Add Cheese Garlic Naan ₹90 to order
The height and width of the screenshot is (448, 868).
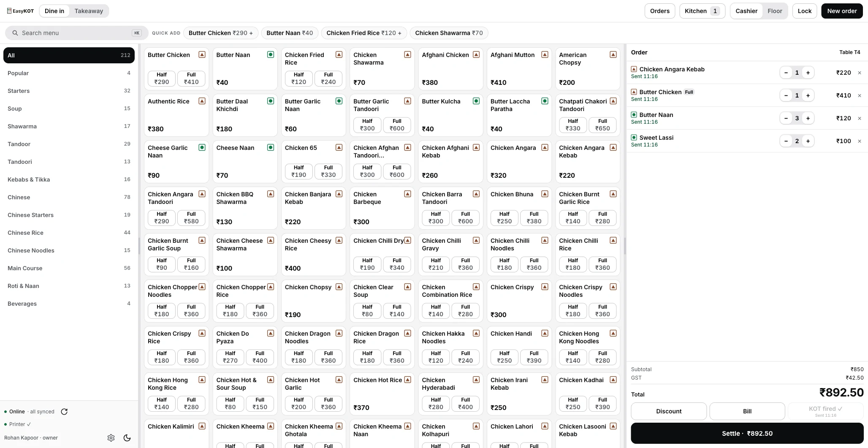[176, 162]
